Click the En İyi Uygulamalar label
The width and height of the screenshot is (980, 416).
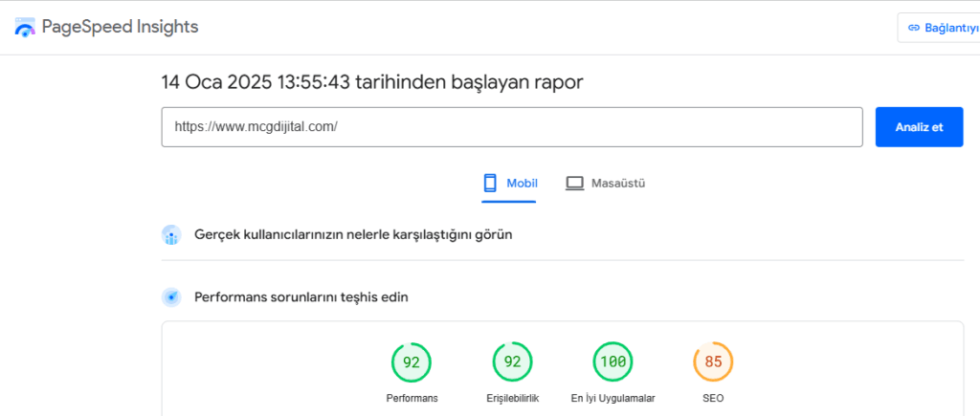(x=613, y=398)
